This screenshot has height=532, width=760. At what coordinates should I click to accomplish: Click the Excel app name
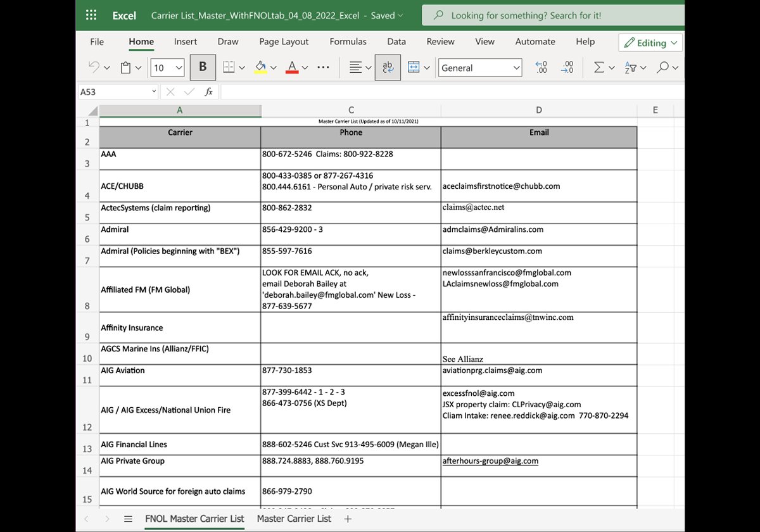[124, 15]
